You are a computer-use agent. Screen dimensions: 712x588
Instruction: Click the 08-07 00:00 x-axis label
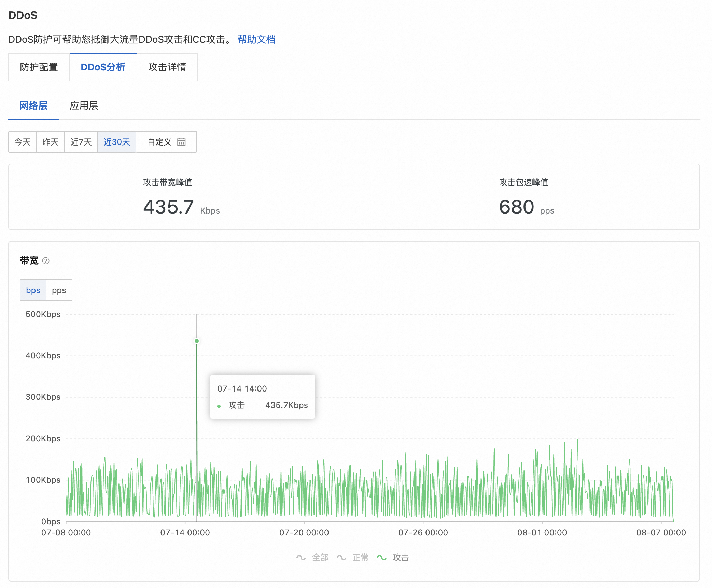[x=661, y=532]
